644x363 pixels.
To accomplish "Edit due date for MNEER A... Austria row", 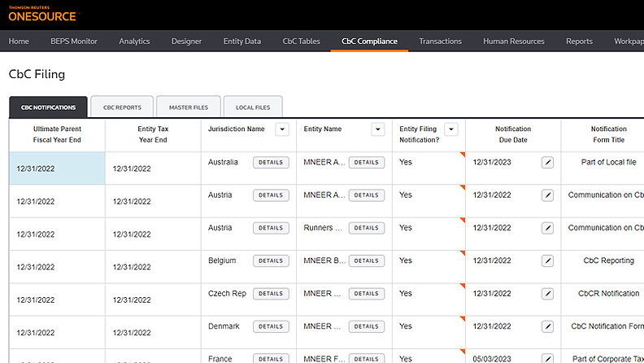I will pyautogui.click(x=547, y=195).
